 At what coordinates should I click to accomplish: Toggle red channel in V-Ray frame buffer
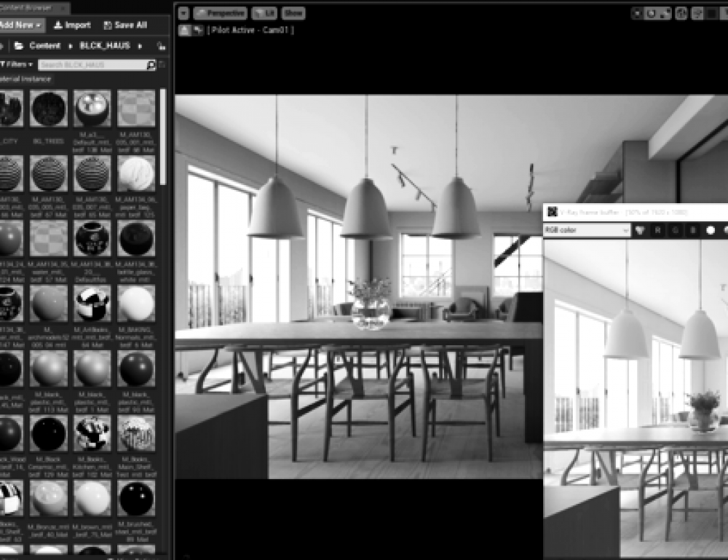coord(659,230)
